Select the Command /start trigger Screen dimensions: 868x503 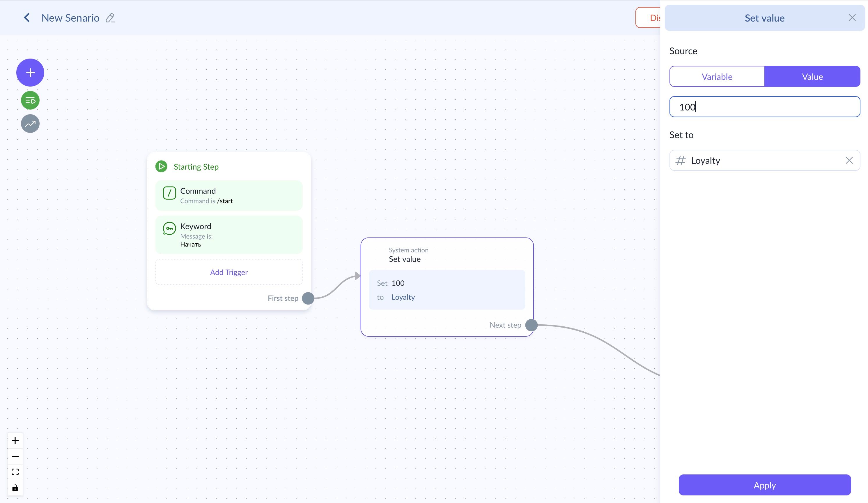coord(229,195)
